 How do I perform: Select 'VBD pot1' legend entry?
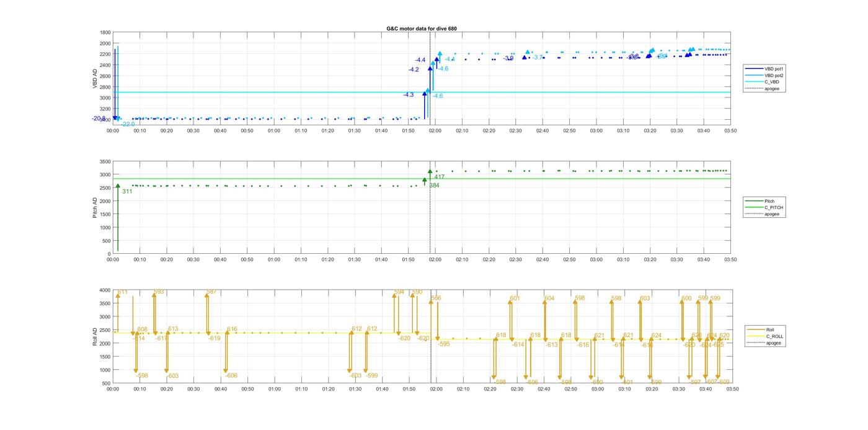point(775,69)
